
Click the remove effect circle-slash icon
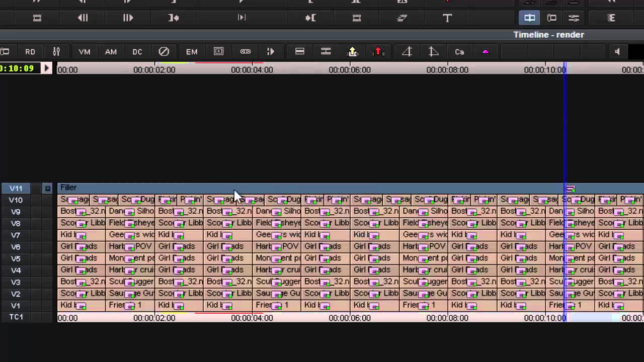pos(164,51)
